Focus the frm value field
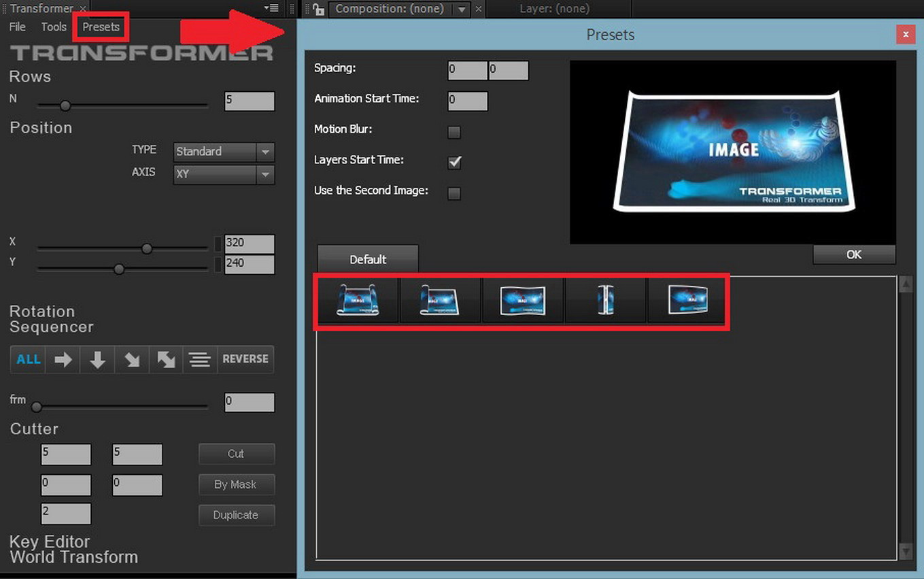This screenshot has height=579, width=924. 250,402
